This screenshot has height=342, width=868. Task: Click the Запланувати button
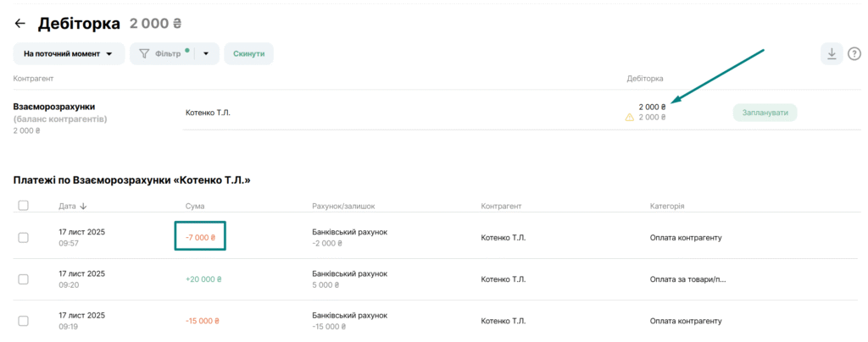765,113
